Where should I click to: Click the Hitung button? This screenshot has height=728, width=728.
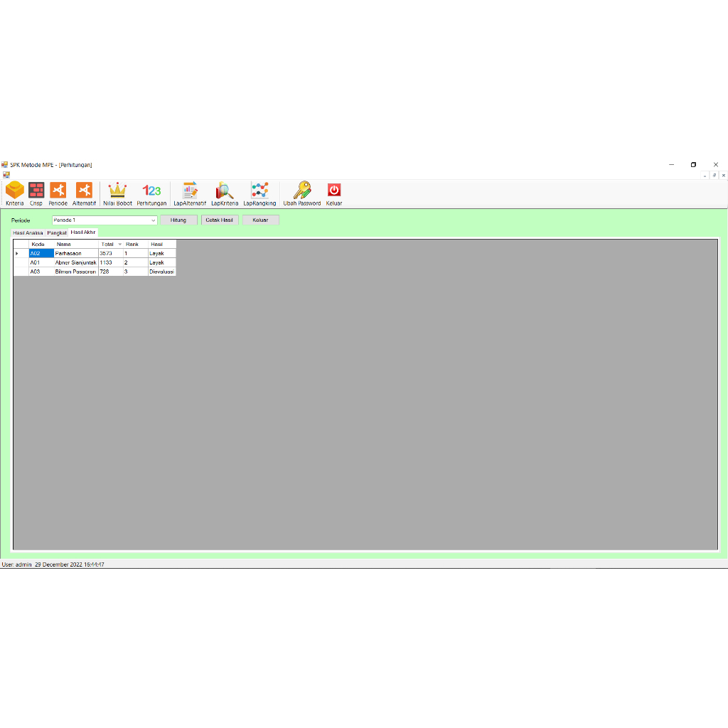(x=178, y=220)
